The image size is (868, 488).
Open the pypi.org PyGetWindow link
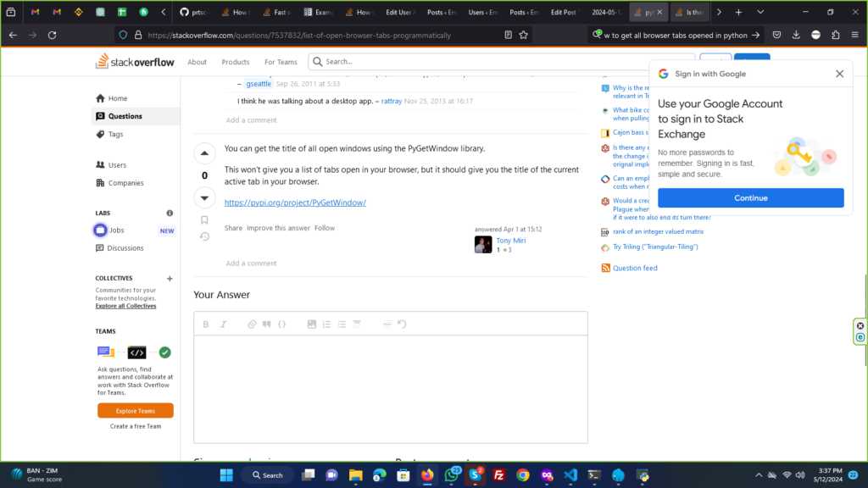pyautogui.click(x=295, y=202)
